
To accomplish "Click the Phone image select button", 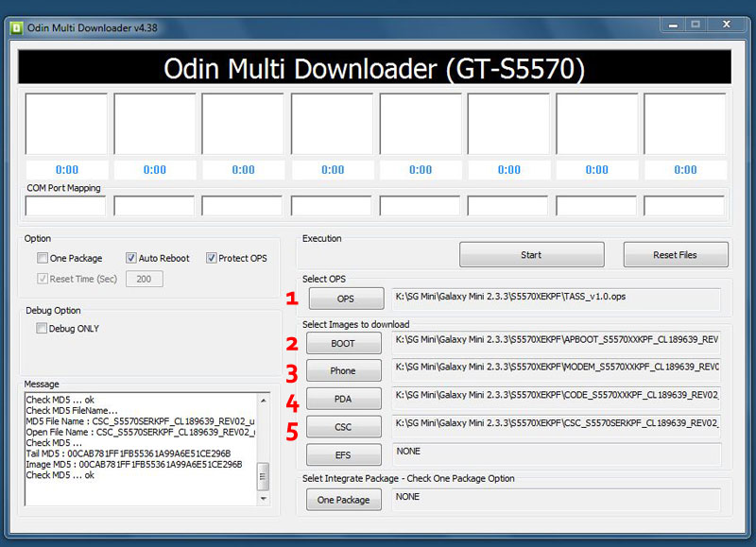I will [343, 370].
